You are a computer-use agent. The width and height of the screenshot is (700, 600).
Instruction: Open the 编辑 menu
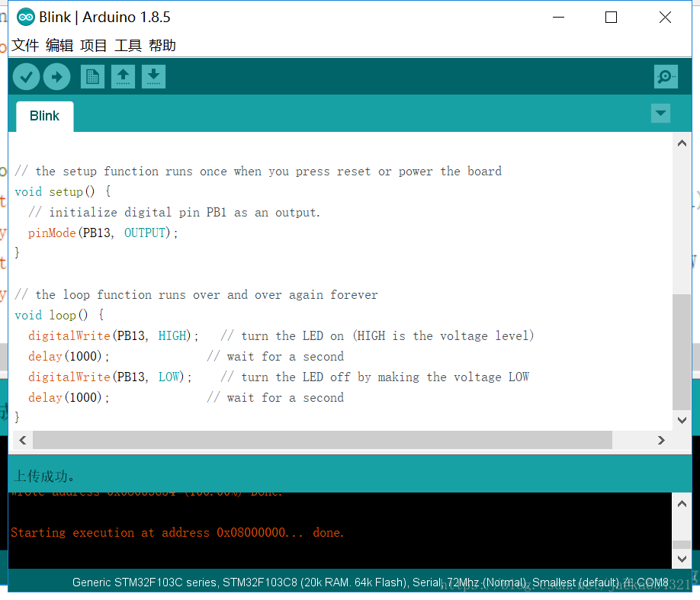click(59, 46)
